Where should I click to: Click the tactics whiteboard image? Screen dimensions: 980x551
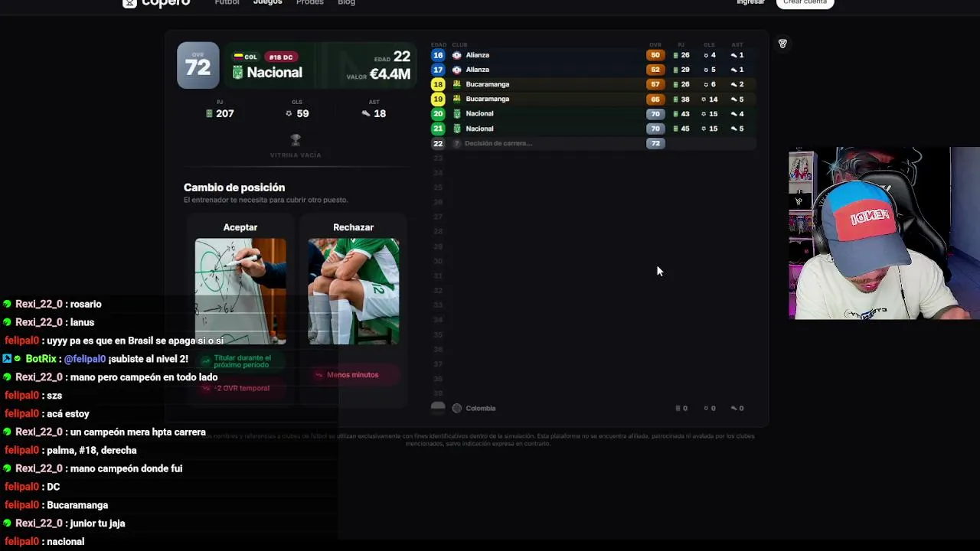pos(240,292)
